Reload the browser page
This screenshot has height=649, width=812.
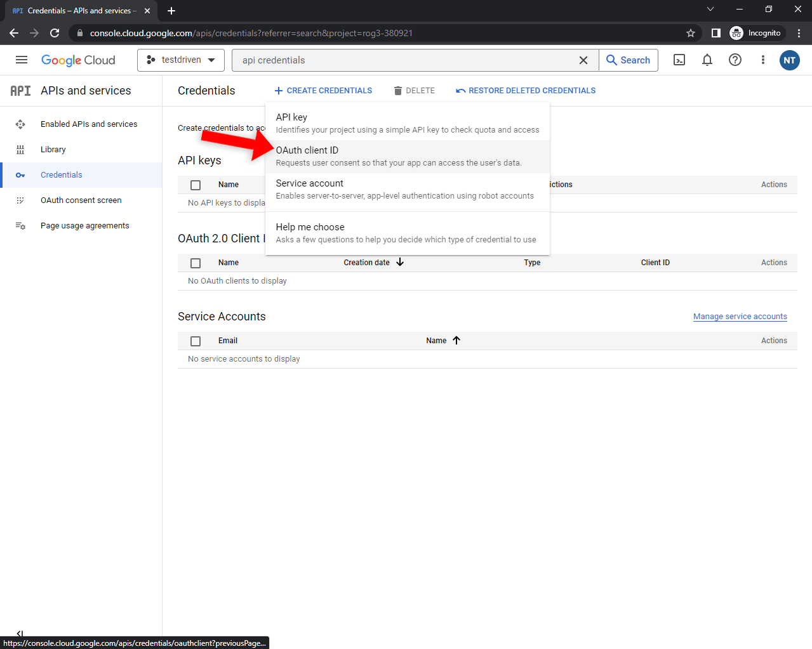pos(55,33)
